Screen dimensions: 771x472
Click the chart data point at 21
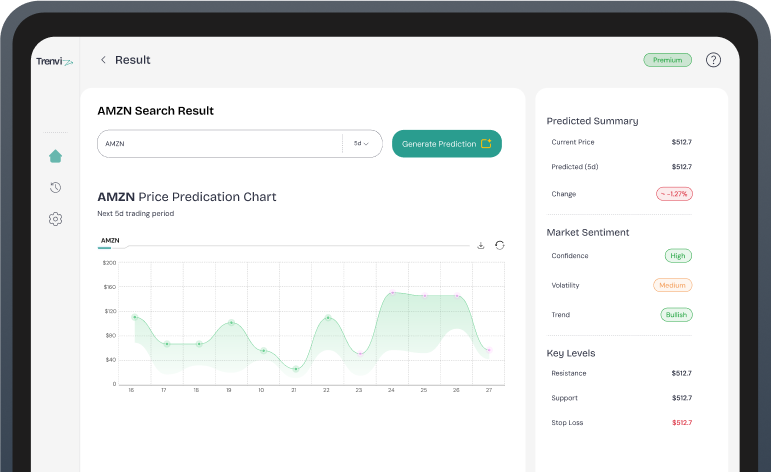click(295, 369)
